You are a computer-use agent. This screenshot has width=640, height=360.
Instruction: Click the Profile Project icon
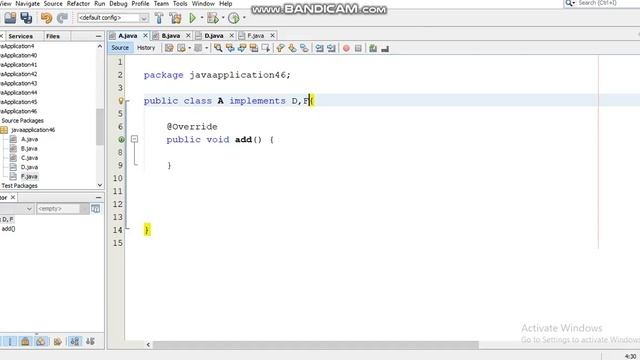click(x=233, y=18)
